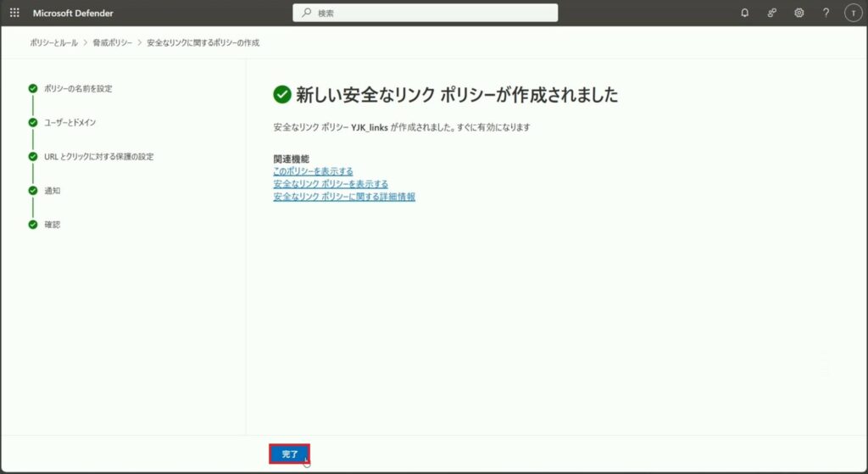Screen dimensions: 868x474
Task: Open the notifications bell icon
Action: (x=744, y=13)
